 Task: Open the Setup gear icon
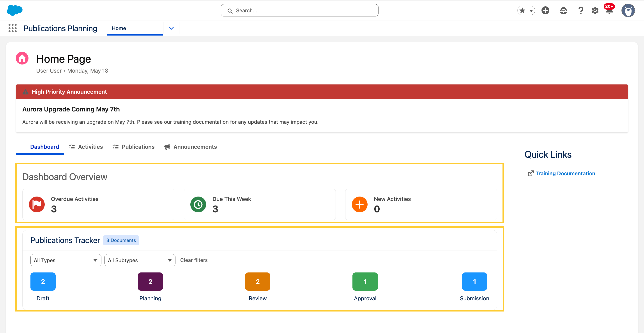click(x=595, y=11)
